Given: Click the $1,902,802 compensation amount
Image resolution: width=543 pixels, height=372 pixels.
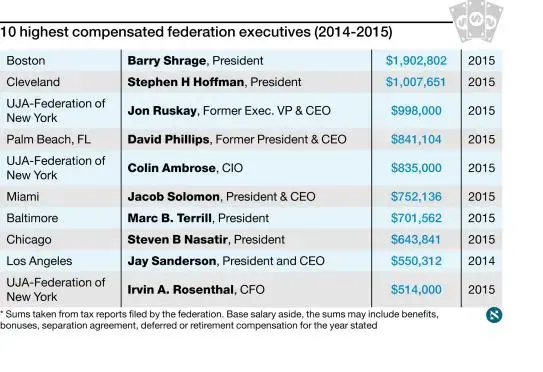Looking at the screenshot, I should (x=416, y=61).
